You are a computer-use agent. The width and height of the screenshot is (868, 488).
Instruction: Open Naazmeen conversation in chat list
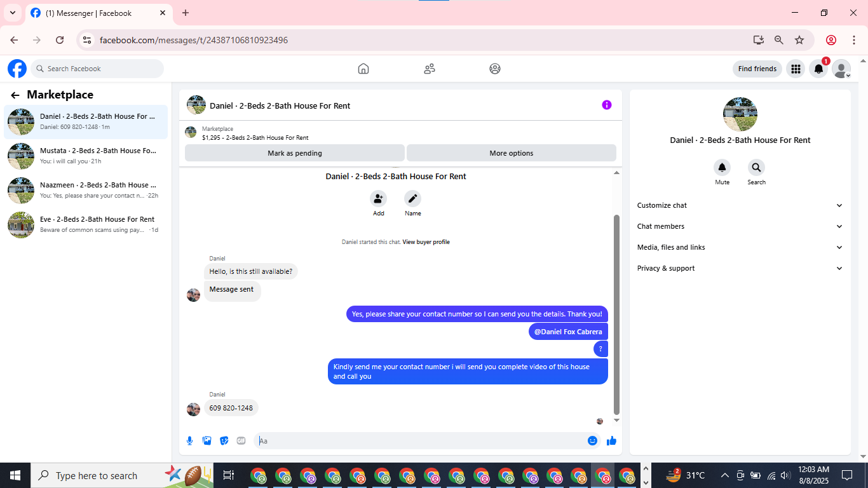coord(86,190)
